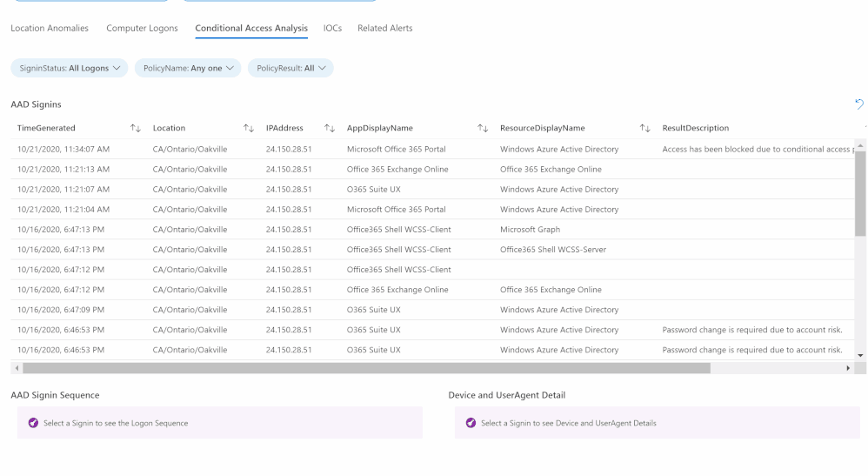
Task: Click the Office365 Shell WCSS-Server cell
Action: [x=553, y=250]
